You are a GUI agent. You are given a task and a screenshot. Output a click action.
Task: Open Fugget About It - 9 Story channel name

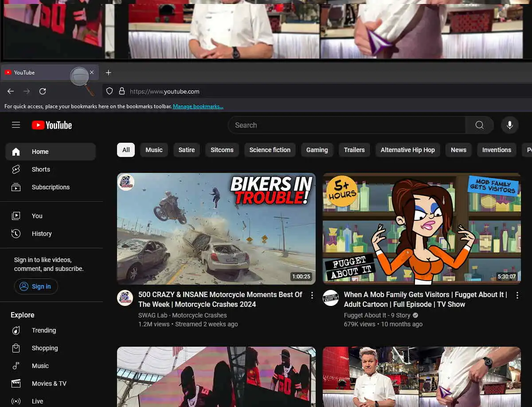(x=377, y=315)
